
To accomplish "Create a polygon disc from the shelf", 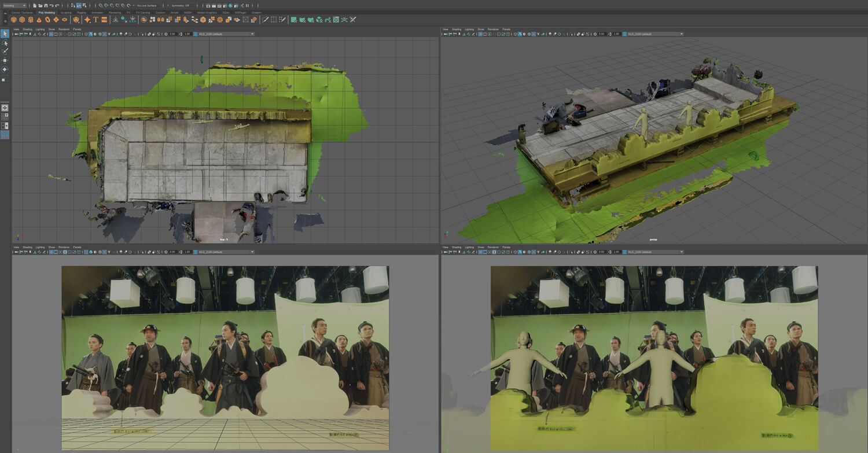I will click(64, 19).
